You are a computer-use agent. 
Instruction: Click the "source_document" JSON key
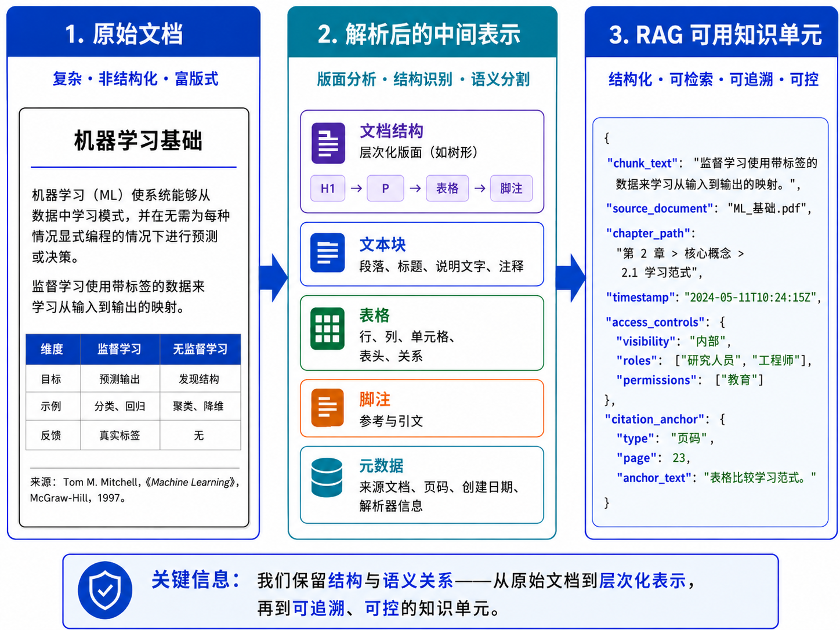pyautogui.click(x=660, y=208)
